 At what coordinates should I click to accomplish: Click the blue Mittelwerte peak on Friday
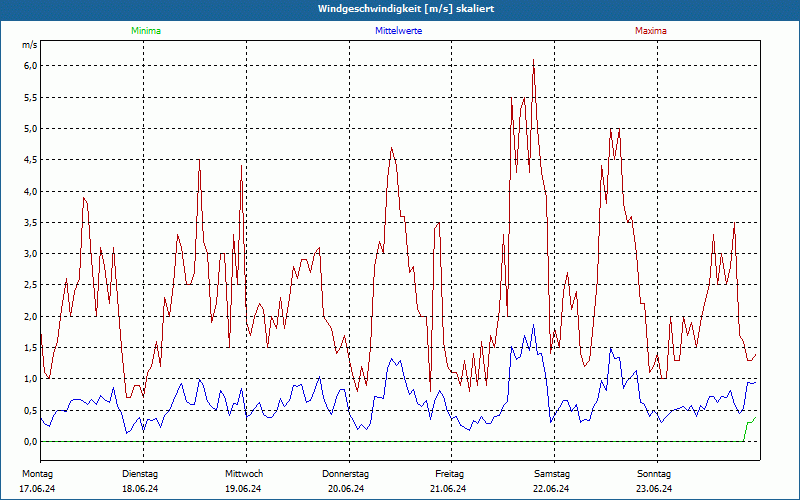(534, 327)
